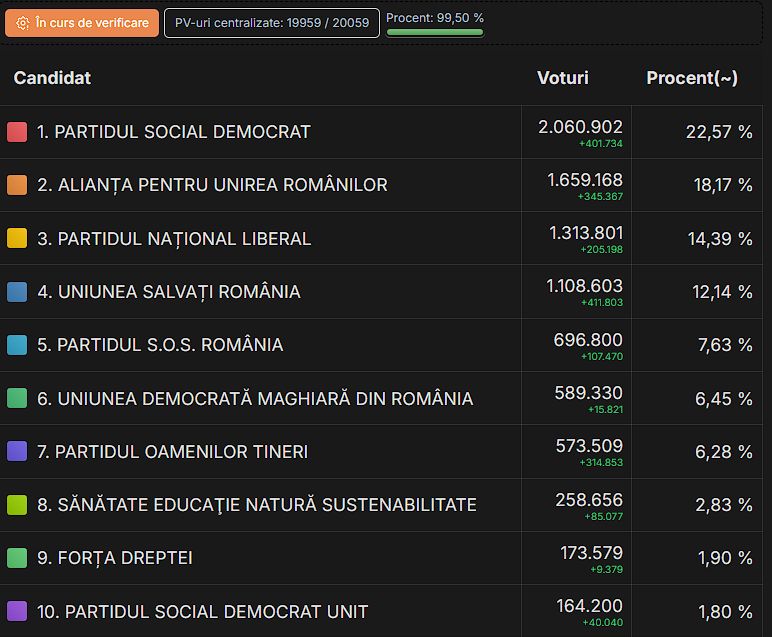Click the 'Procent: 99,50 %' label

point(435,18)
